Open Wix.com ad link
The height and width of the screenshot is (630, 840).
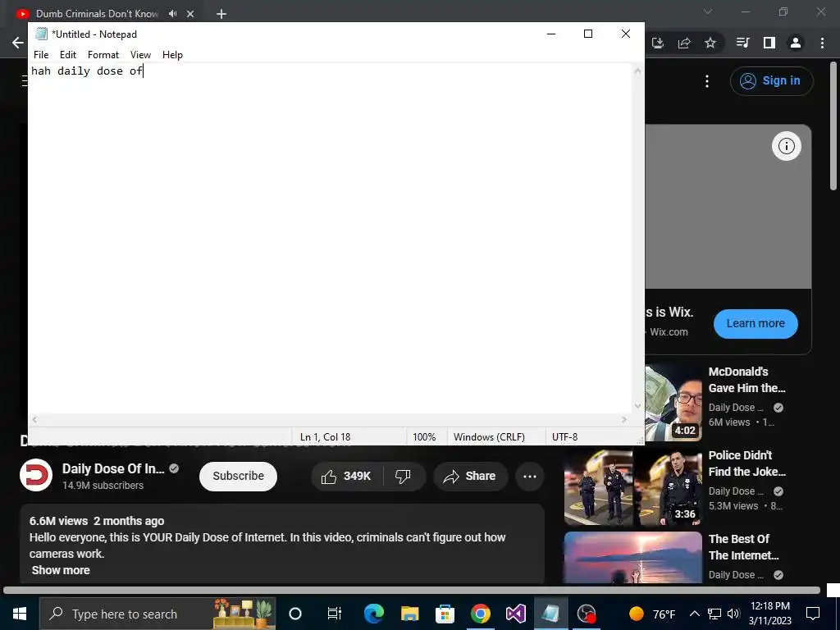(x=669, y=332)
